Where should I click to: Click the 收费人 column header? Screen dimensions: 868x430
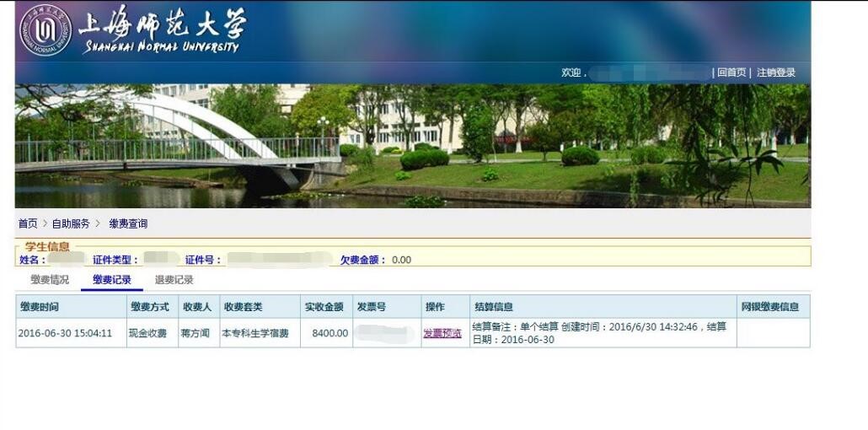[196, 307]
